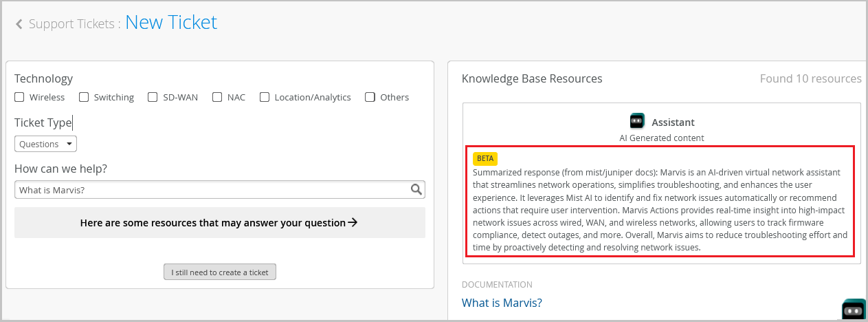Click the Marvis Assistant robot icon
868x322 pixels.
point(637,122)
